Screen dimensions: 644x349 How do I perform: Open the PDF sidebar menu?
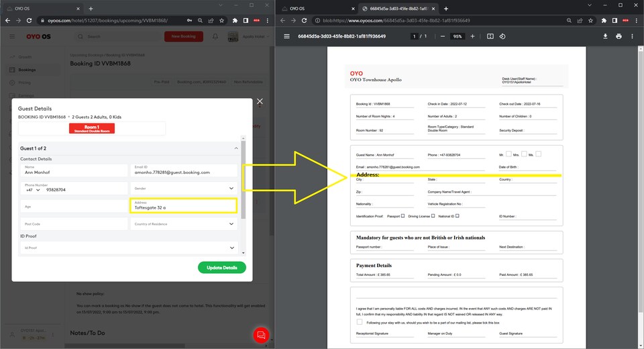click(287, 36)
